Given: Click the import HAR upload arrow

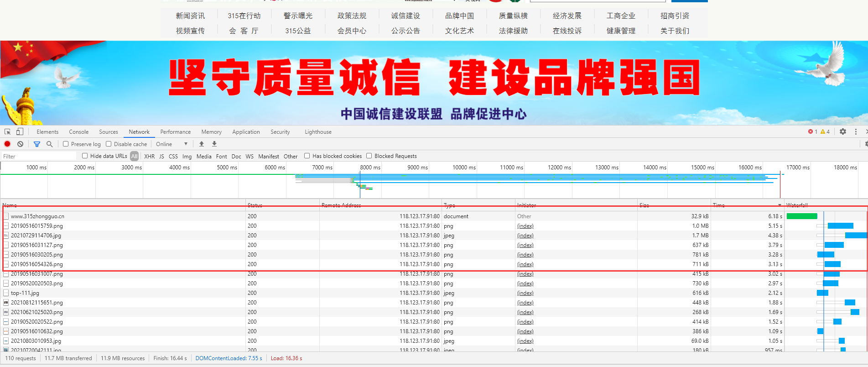Looking at the screenshot, I should [x=202, y=144].
